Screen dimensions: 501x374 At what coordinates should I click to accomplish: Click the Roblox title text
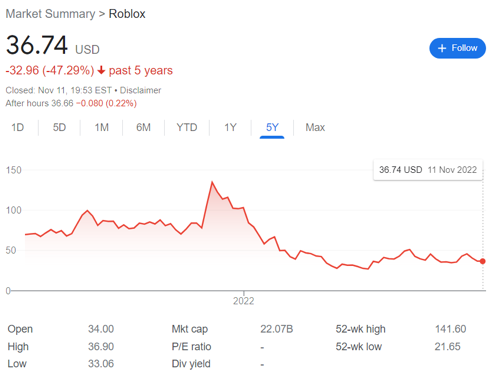tap(127, 14)
